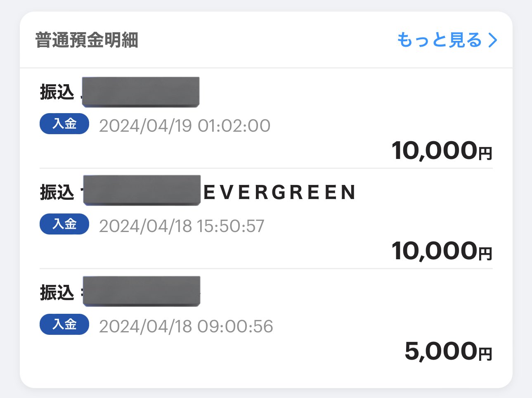Tap the redacted block before EVERGREEN
This screenshot has width=532, height=398.
coord(142,190)
